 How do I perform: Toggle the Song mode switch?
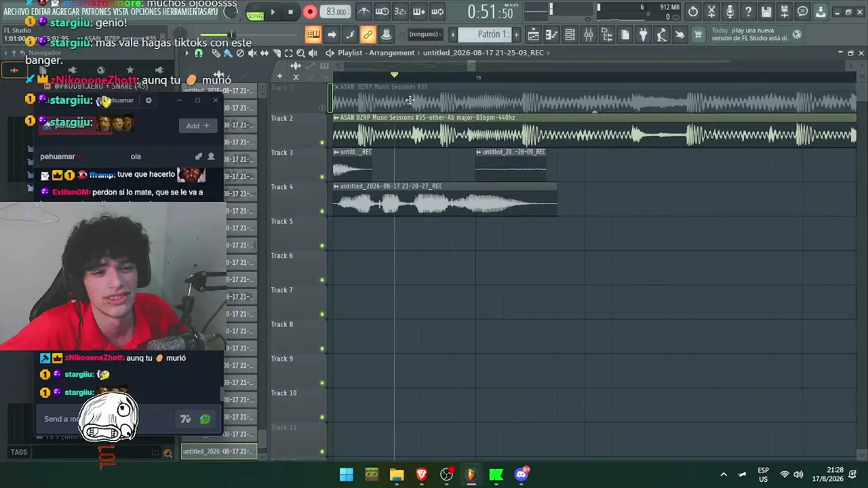[x=255, y=14]
